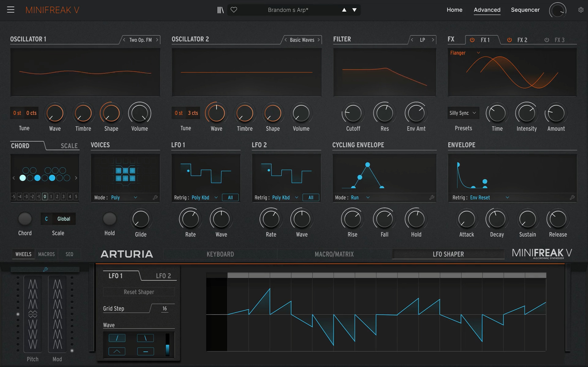Switch shaper to LFO 2
This screenshot has height=367, width=588.
[x=163, y=276]
